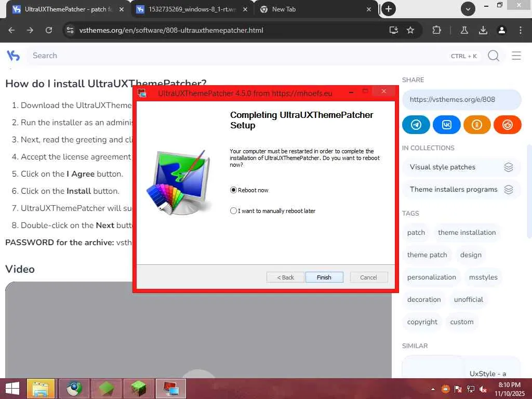Share page via Odnoklassniki
The height and width of the screenshot is (399, 532).
[477, 125]
